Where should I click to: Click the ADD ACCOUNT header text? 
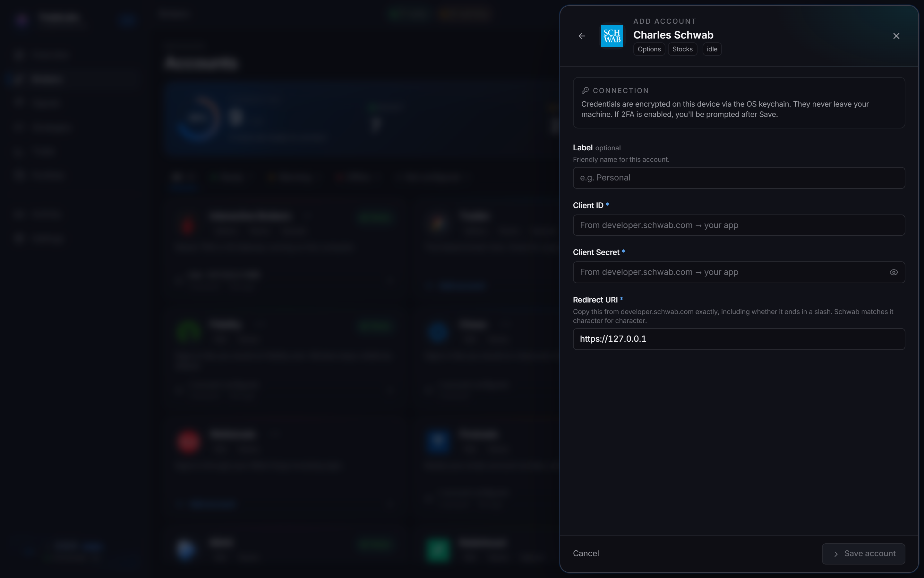[664, 22]
